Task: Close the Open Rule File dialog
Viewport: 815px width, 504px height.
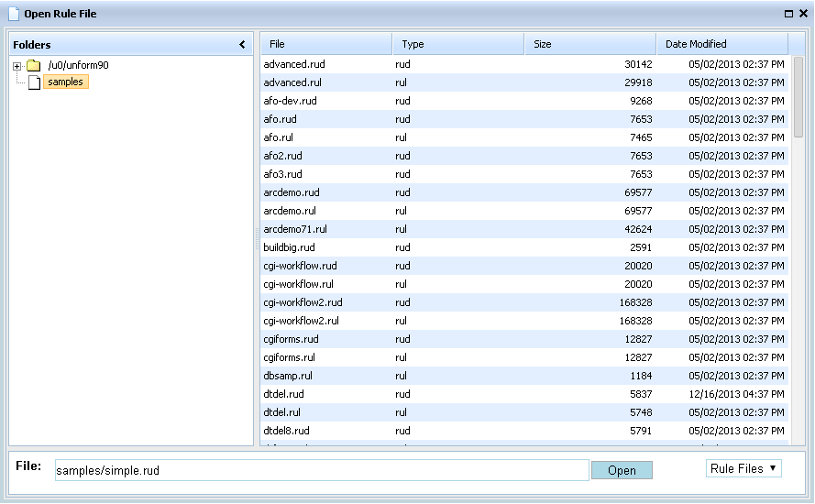Action: (x=802, y=14)
